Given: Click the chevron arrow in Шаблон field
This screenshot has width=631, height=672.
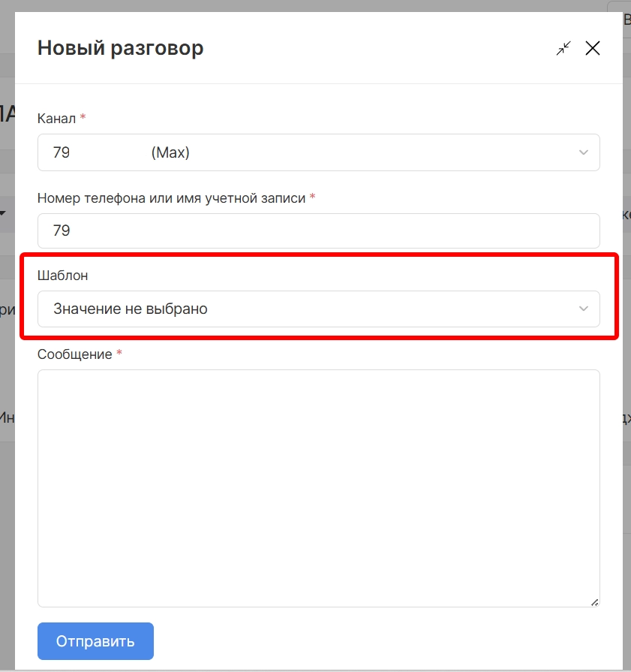Looking at the screenshot, I should coord(584,309).
